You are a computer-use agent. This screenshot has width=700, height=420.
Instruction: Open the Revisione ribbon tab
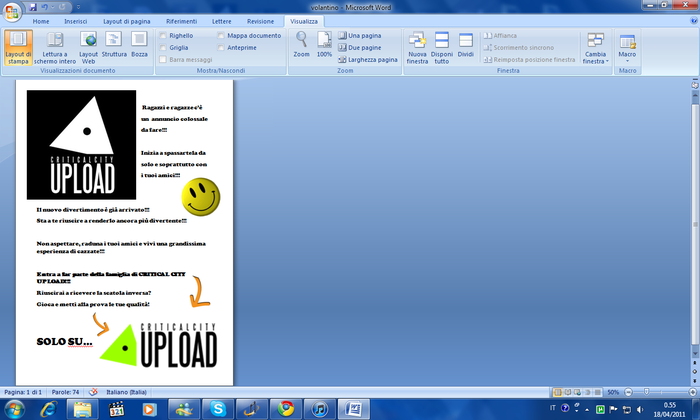pyautogui.click(x=260, y=21)
